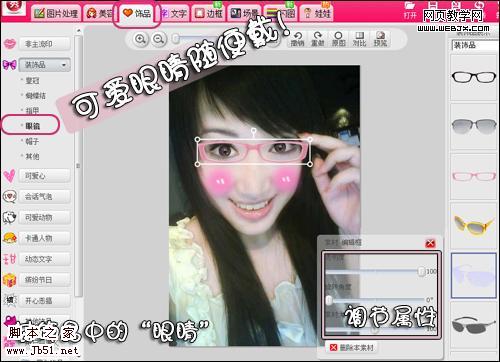Image resolution: width=500 pixels, height=362 pixels.
Task: Select 指甲 in the accessories list
Action: (x=32, y=111)
